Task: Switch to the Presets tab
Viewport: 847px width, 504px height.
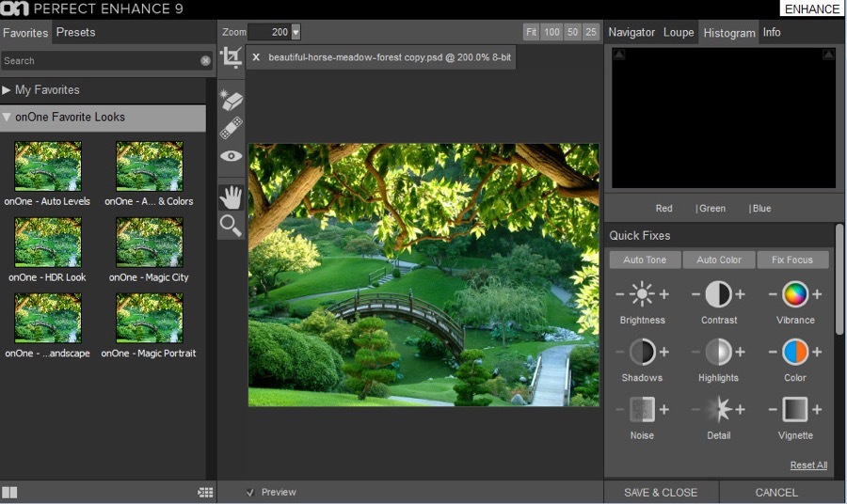Action: pyautogui.click(x=75, y=32)
